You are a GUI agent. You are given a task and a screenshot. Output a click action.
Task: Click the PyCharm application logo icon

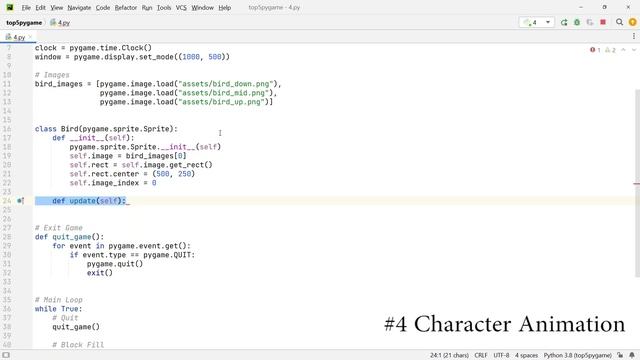pos(9,7)
